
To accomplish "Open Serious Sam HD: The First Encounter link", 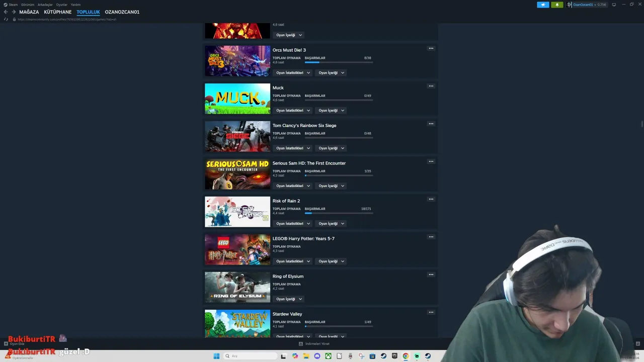I will pyautogui.click(x=309, y=163).
